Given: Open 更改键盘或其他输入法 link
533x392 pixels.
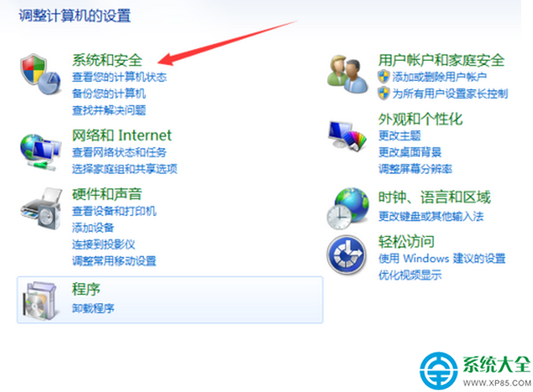Looking at the screenshot, I should [431, 216].
